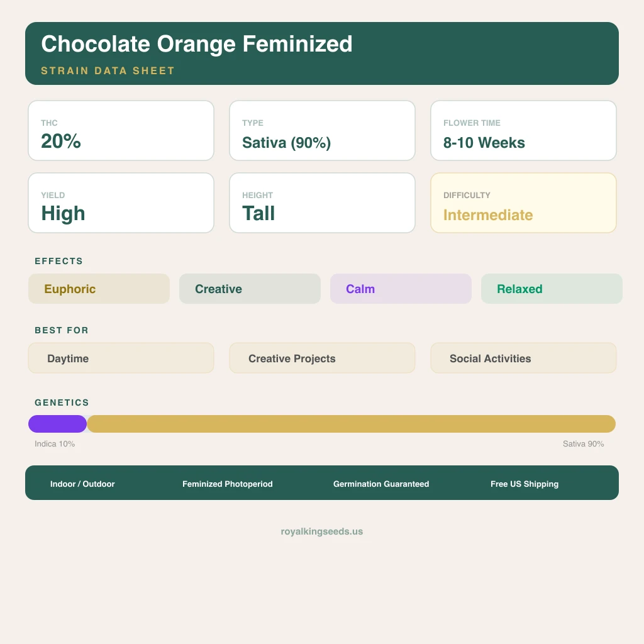Select the Yield High card
Image resolution: width=644 pixels, height=644 pixels.
(121, 203)
